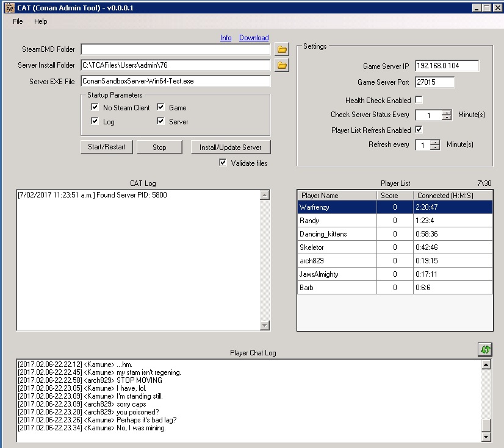Click the SteamCMD Folder browse icon
Viewport: 504px width, 448px height.
click(281, 49)
